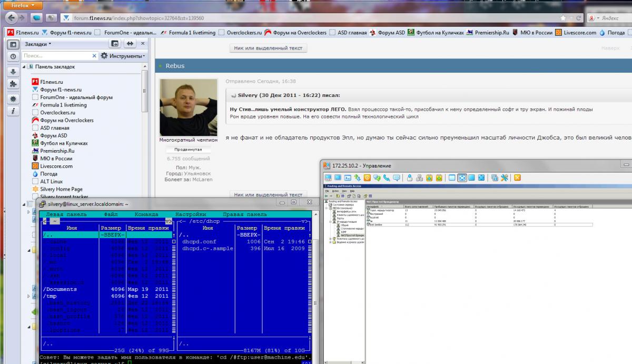
Task: Expand MEDIA node in Routing tree
Action: (x=327, y=208)
